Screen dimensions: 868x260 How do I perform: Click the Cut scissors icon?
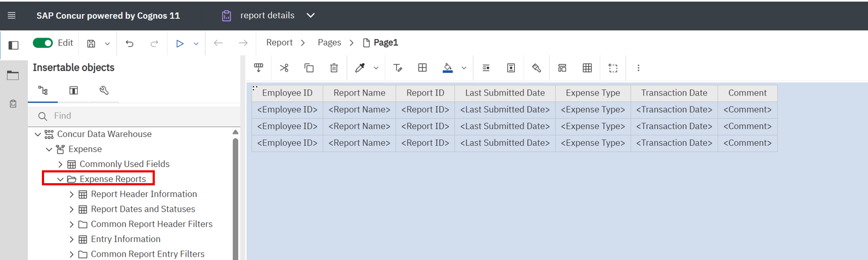284,68
